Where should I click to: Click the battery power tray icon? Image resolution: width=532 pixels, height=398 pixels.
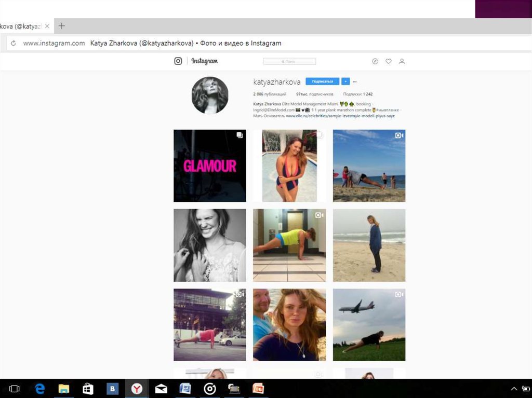click(x=526, y=389)
